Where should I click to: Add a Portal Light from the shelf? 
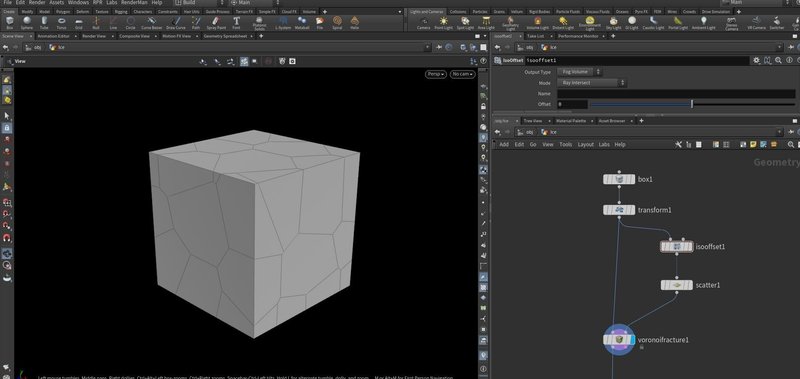678,22
